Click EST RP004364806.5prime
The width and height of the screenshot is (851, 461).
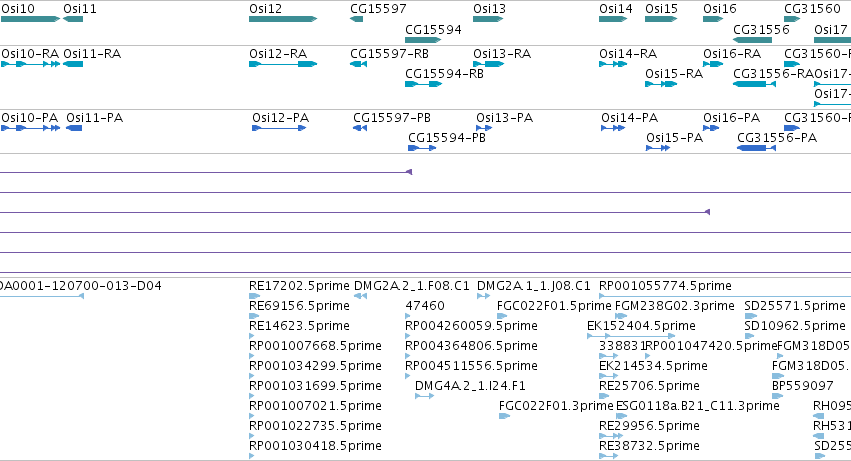click(472, 346)
